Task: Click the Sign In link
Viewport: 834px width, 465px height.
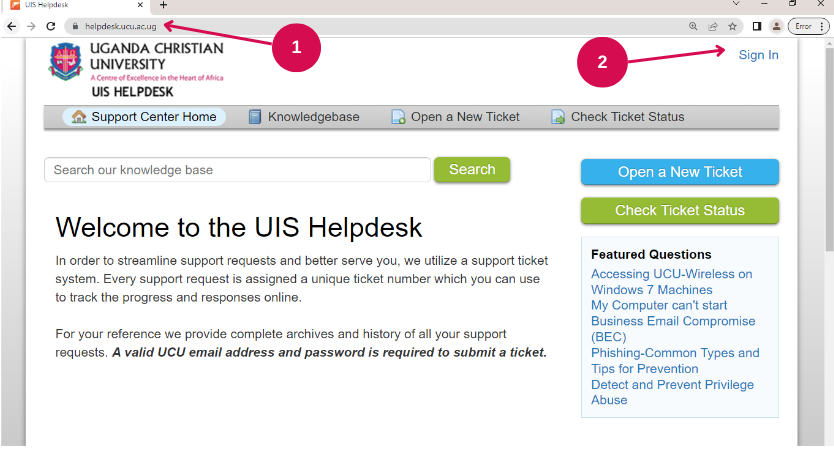Action: (x=758, y=55)
